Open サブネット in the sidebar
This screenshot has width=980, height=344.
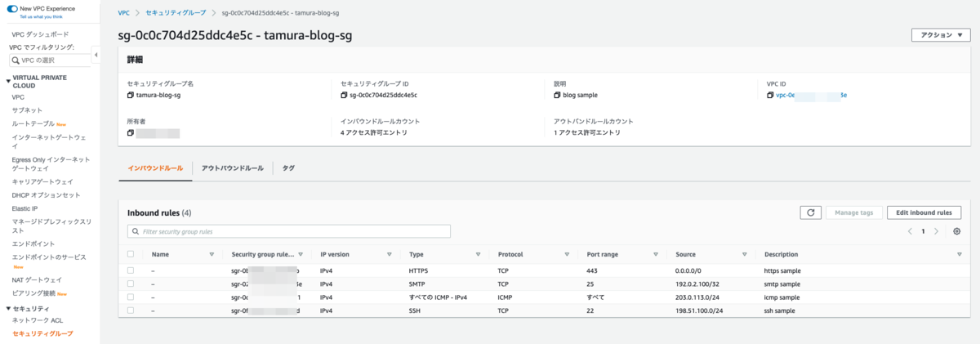[x=27, y=109]
